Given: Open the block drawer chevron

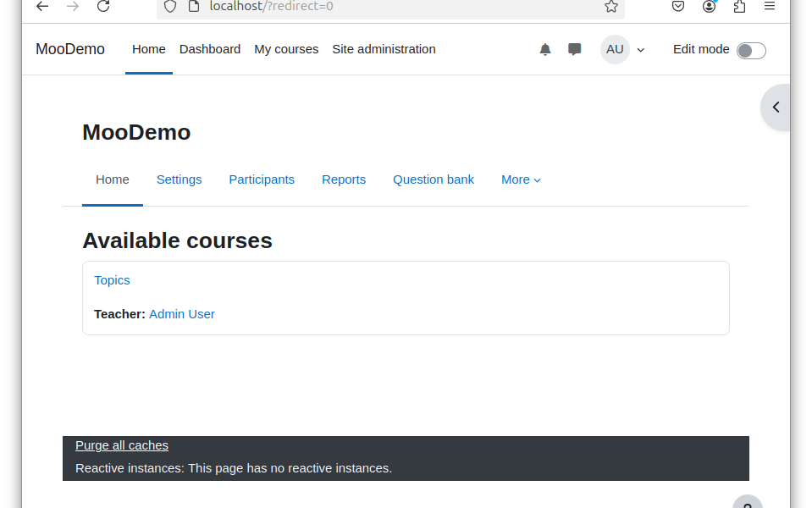Looking at the screenshot, I should [776, 108].
